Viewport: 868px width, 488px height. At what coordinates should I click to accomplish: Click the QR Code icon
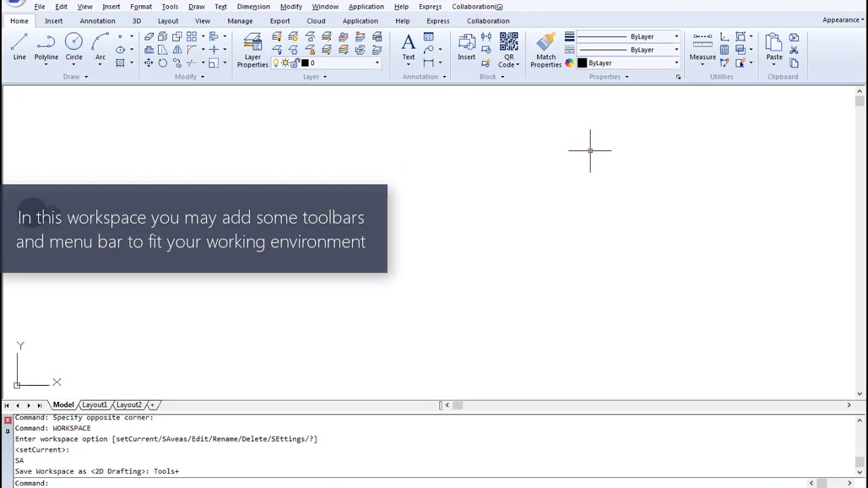click(509, 49)
